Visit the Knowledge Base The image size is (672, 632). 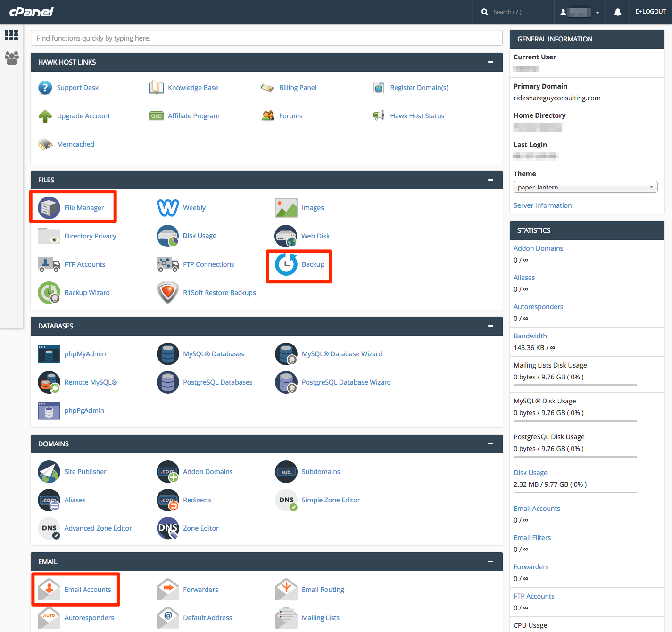tap(194, 87)
